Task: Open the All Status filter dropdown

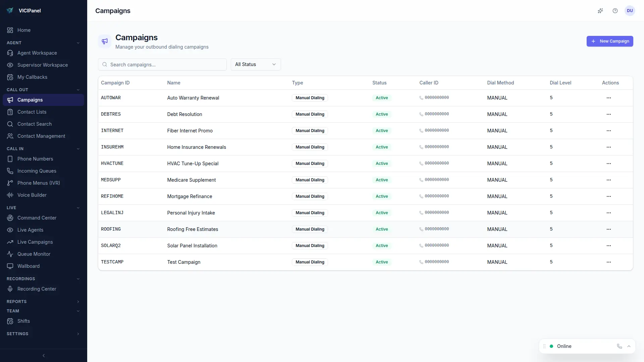Action: pos(255,64)
